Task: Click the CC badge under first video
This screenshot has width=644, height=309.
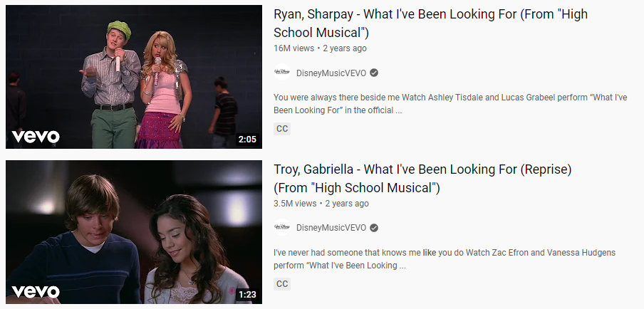Action: pyautogui.click(x=282, y=129)
